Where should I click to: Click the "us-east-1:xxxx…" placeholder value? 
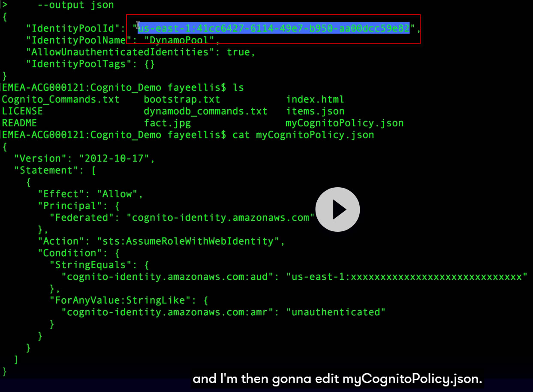pyautogui.click(x=407, y=276)
